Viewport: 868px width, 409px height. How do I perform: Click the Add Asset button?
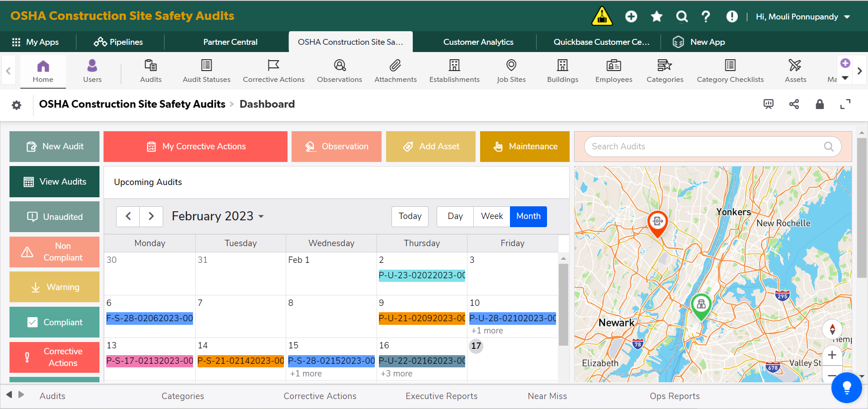pos(430,147)
